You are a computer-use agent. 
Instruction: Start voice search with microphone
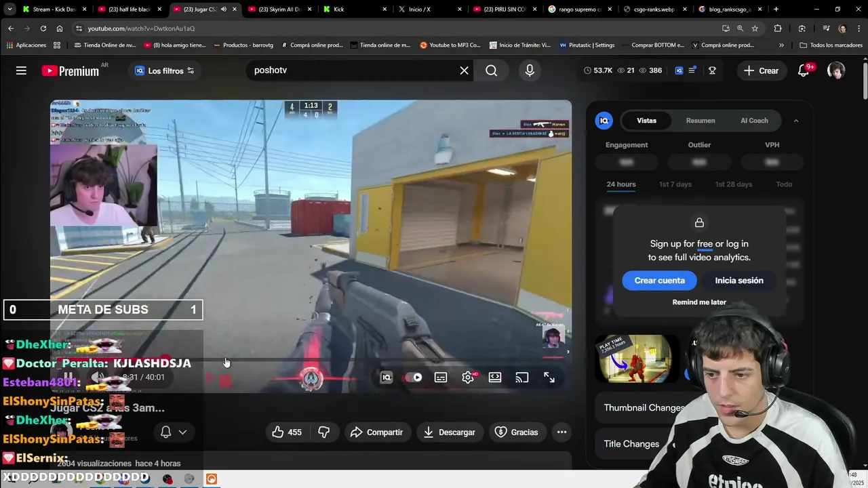point(530,70)
